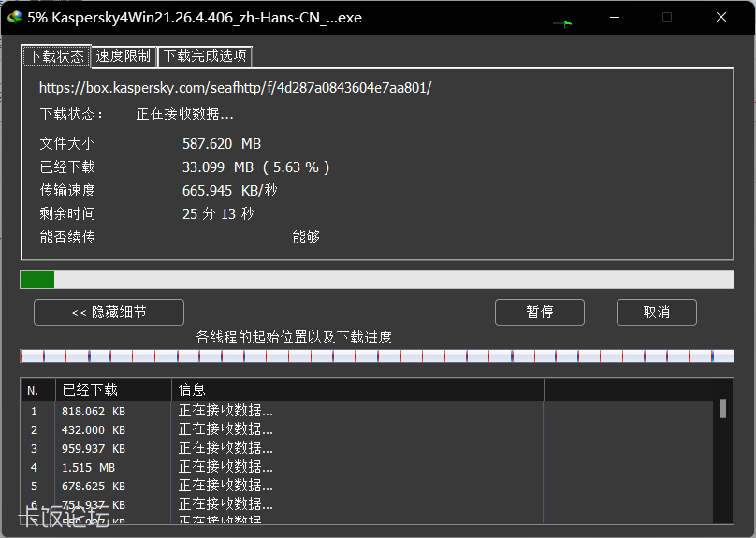Click the file size value 587.620 MB

coord(222,144)
